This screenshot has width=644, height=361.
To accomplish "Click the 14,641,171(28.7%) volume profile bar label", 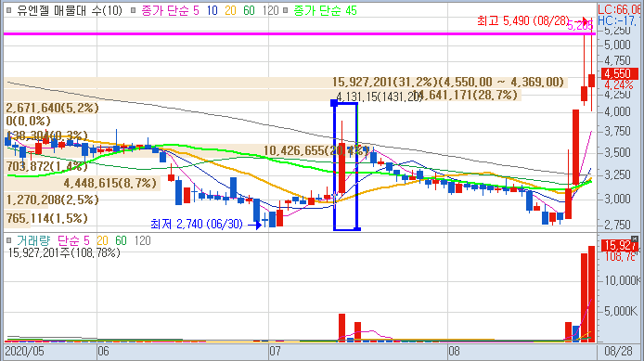I will point(465,96).
